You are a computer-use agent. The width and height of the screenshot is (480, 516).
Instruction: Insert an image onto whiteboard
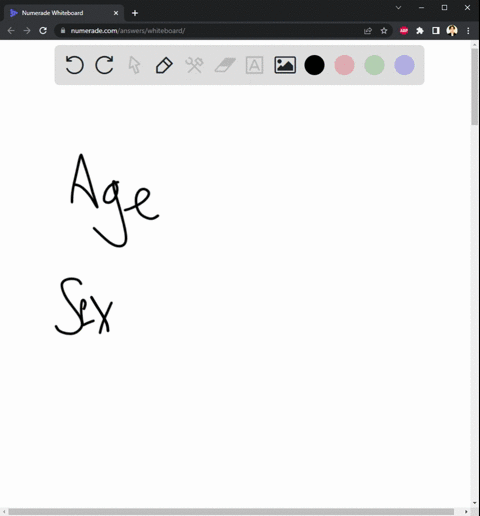[x=285, y=65]
